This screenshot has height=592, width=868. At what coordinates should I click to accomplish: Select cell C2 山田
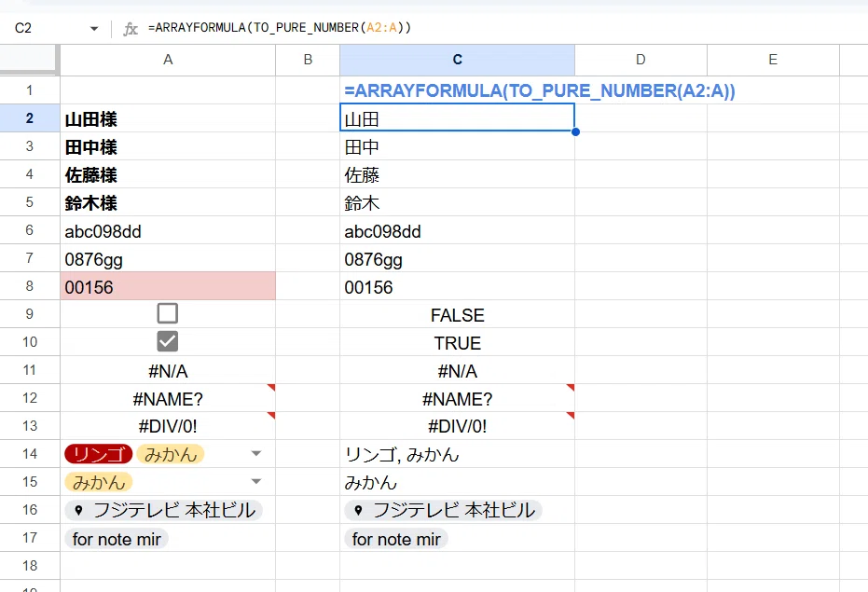click(457, 118)
